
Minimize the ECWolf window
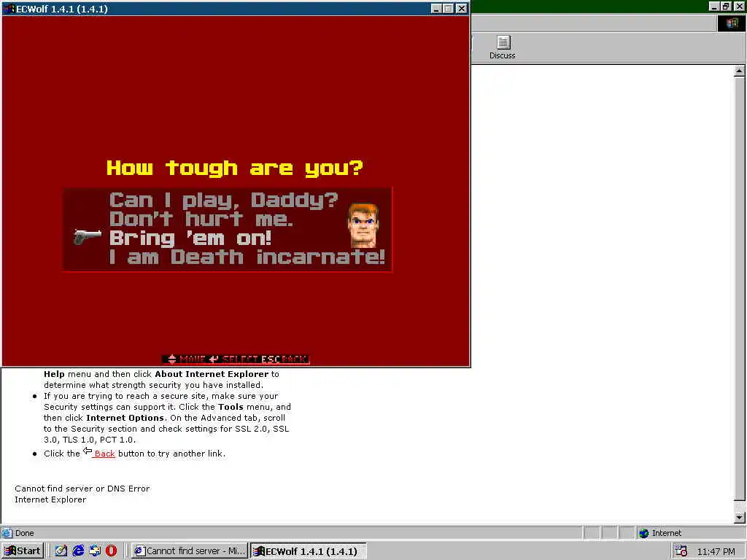(436, 9)
